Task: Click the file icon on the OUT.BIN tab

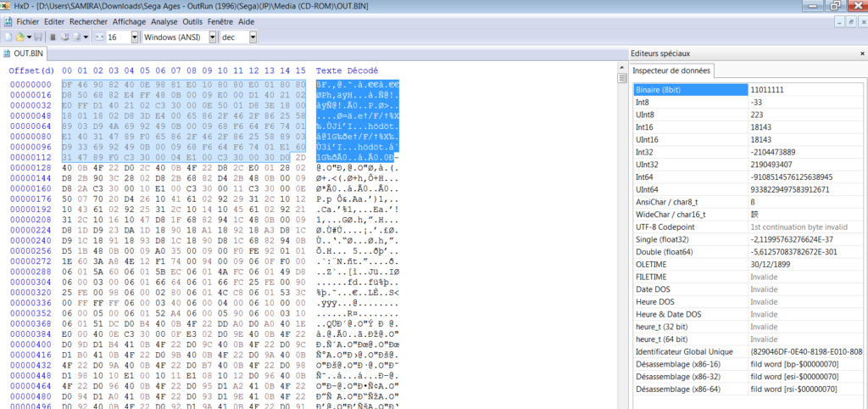Action: click(7, 53)
